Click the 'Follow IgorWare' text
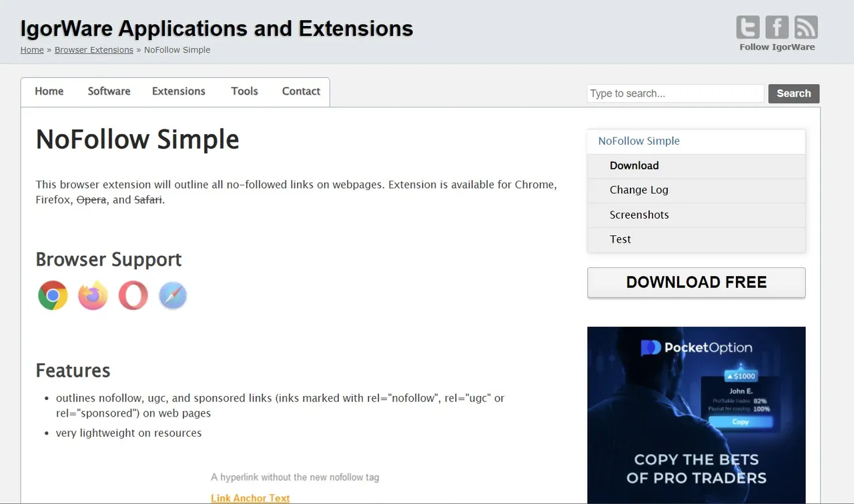This screenshot has width=854, height=504. pos(777,47)
